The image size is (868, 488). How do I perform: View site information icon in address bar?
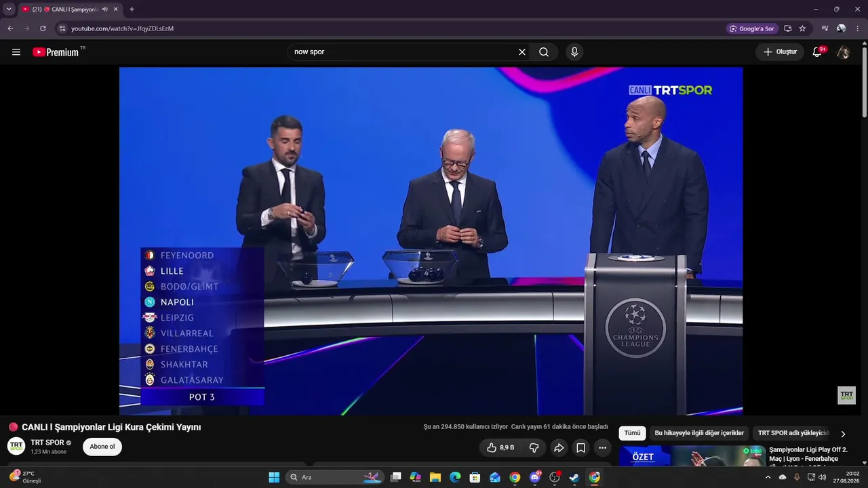tap(62, 28)
